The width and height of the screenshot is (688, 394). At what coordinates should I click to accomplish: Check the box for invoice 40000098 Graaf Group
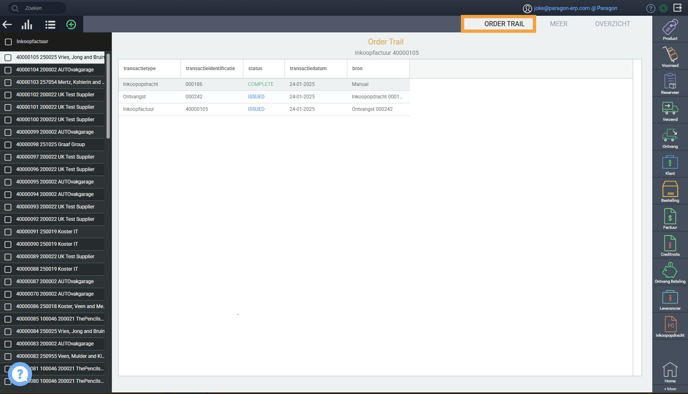click(8, 144)
